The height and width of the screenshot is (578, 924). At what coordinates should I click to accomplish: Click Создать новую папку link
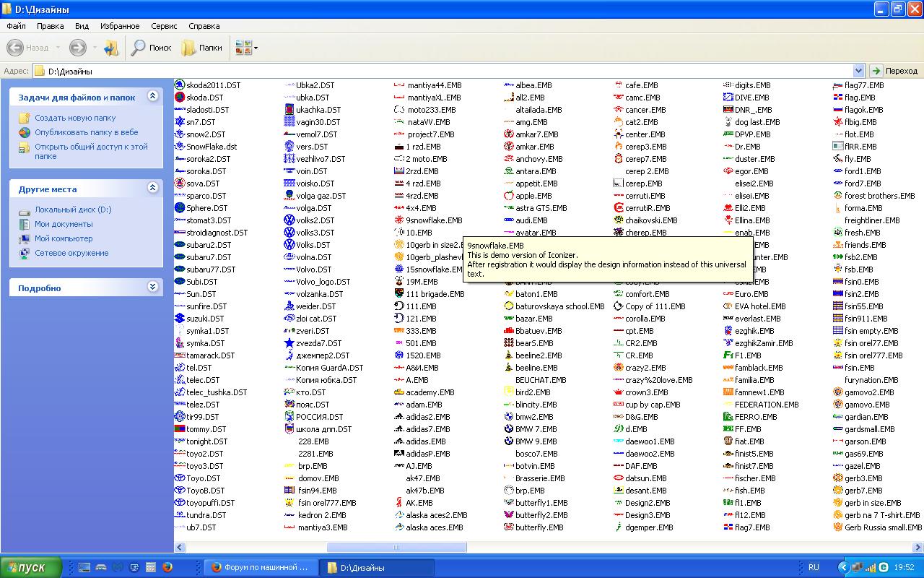coord(75,118)
